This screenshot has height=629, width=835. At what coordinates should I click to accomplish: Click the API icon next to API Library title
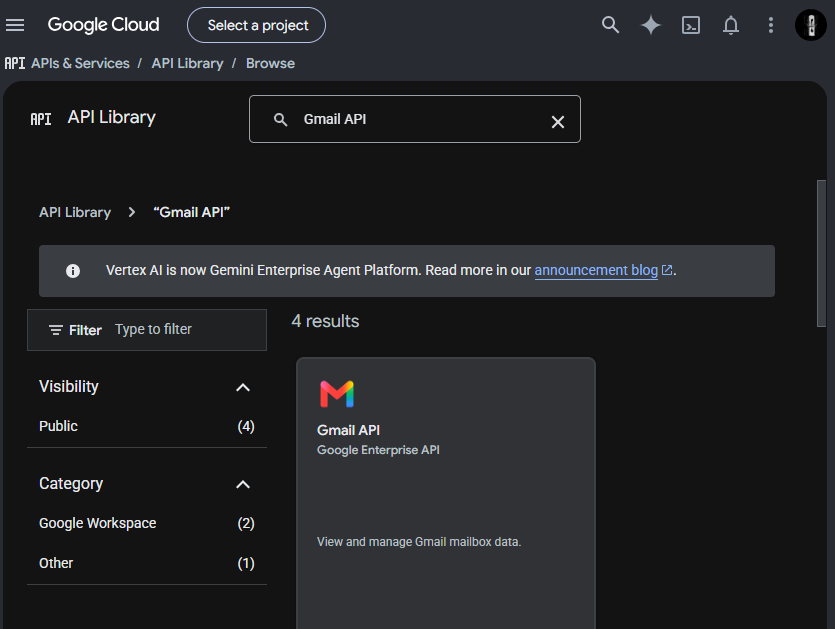(41, 119)
